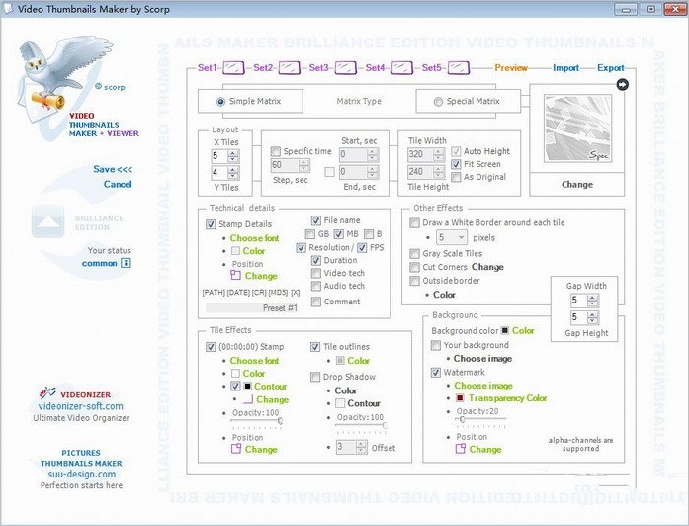Enable Gray Scale Tiles checkbox
The height and width of the screenshot is (526, 689).
pos(414,254)
